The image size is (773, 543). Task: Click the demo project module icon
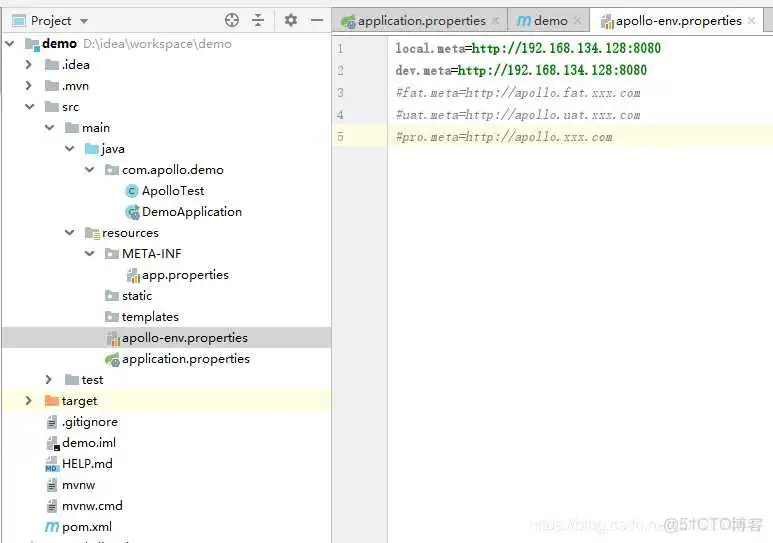click(33, 44)
